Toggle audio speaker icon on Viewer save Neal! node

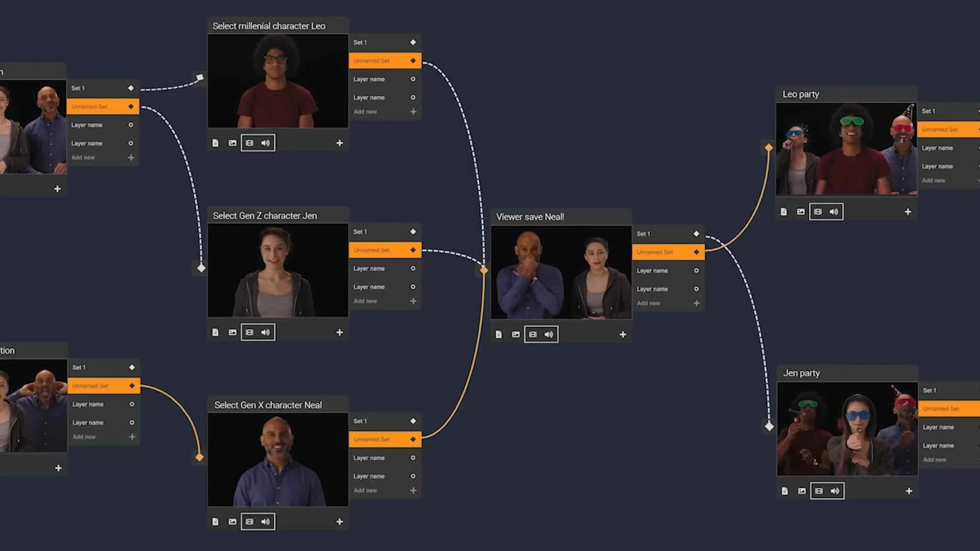pos(549,334)
